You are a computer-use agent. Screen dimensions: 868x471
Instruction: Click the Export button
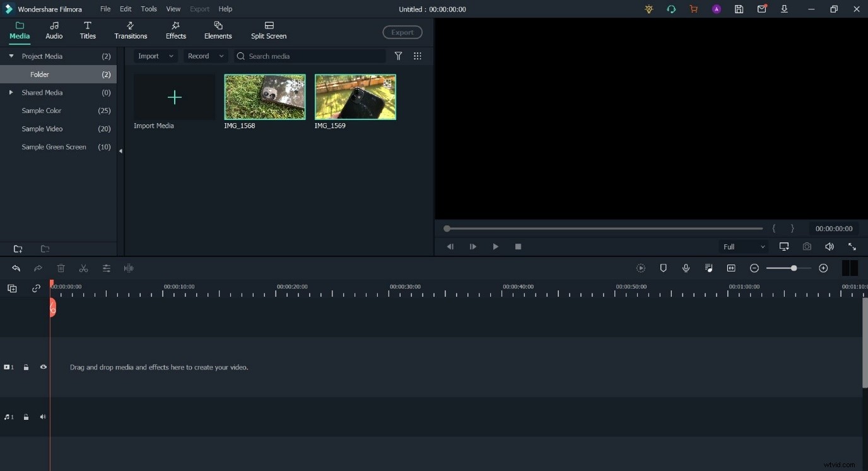coord(402,32)
